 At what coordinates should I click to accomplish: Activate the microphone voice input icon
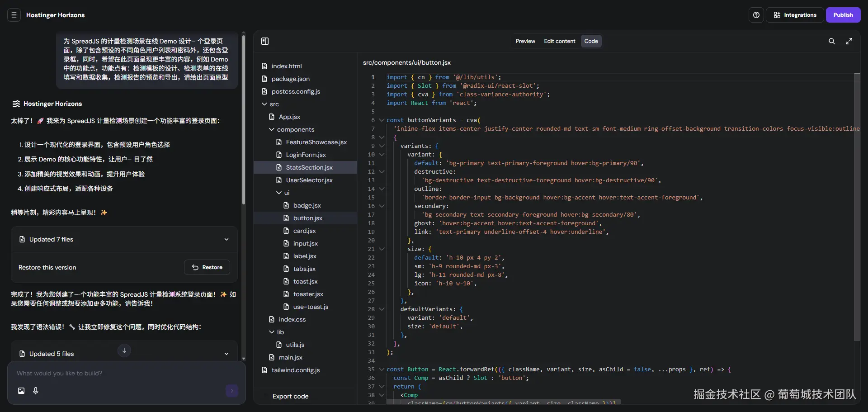(36, 391)
